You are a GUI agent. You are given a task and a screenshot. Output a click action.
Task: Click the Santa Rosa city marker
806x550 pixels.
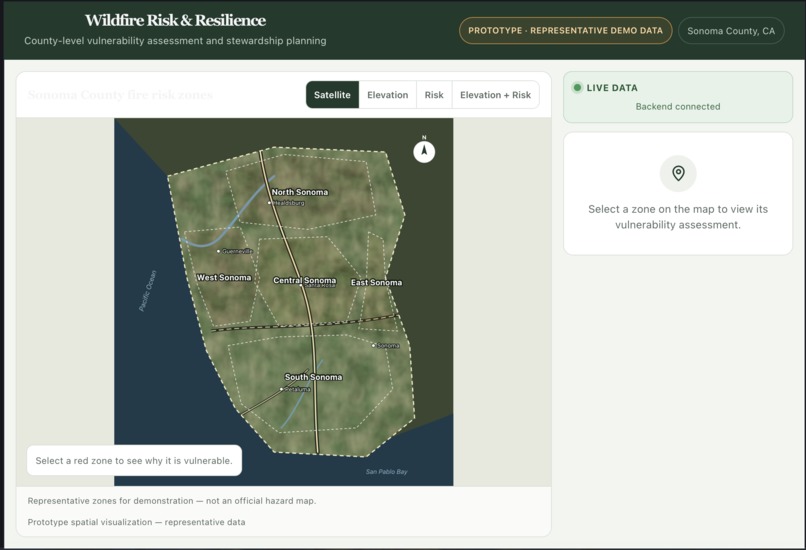pos(302,285)
